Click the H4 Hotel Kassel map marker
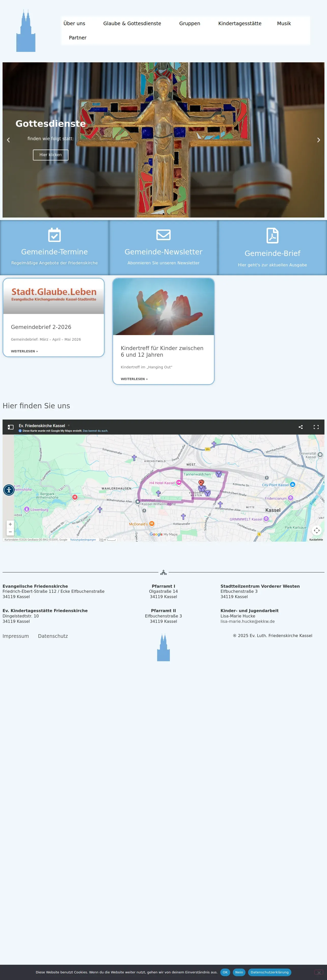The image size is (327, 980). point(179,482)
